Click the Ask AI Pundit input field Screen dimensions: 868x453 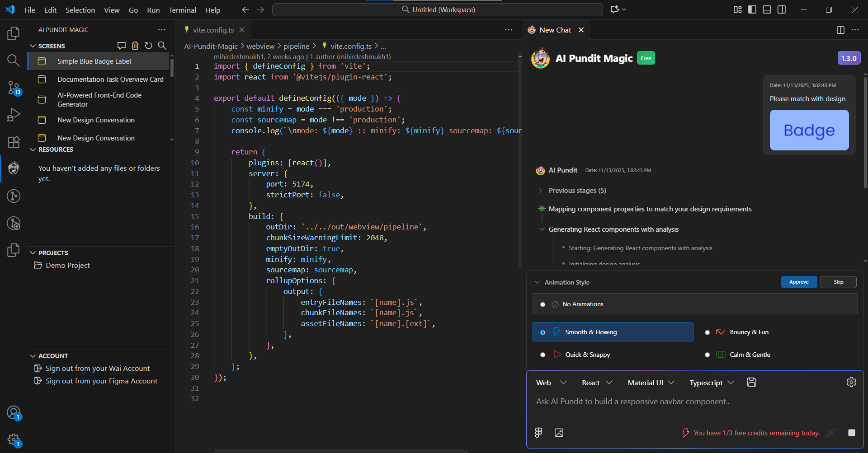[656, 402]
